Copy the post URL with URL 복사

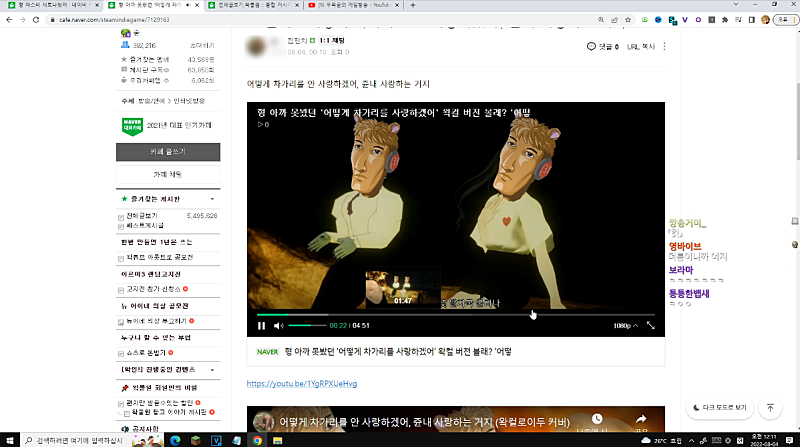(641, 46)
